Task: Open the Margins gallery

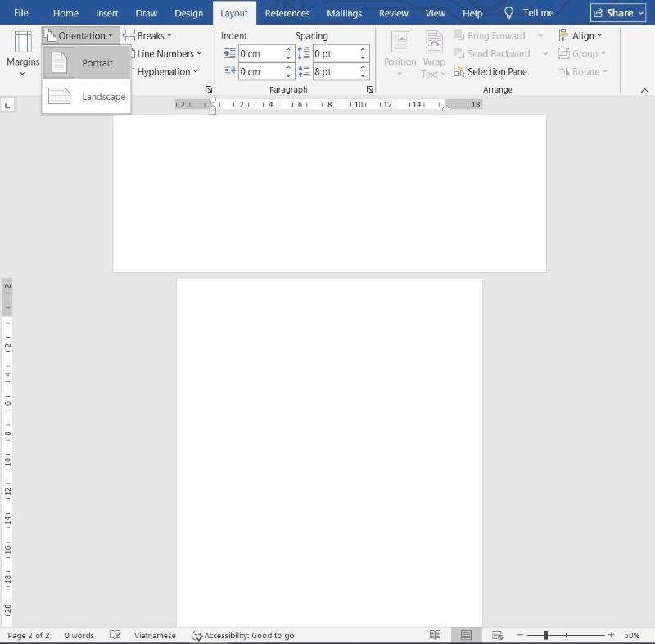Action: click(23, 53)
